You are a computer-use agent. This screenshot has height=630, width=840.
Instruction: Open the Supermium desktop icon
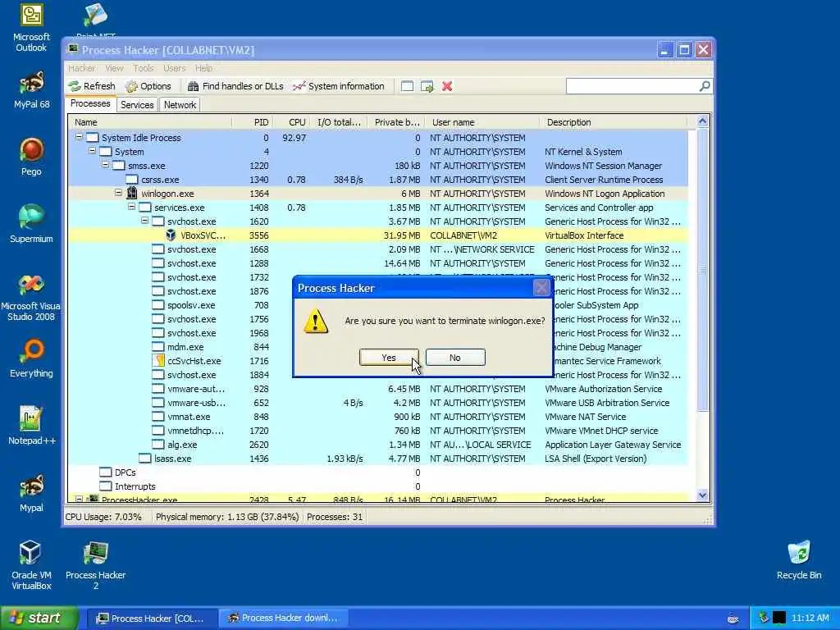(x=31, y=224)
